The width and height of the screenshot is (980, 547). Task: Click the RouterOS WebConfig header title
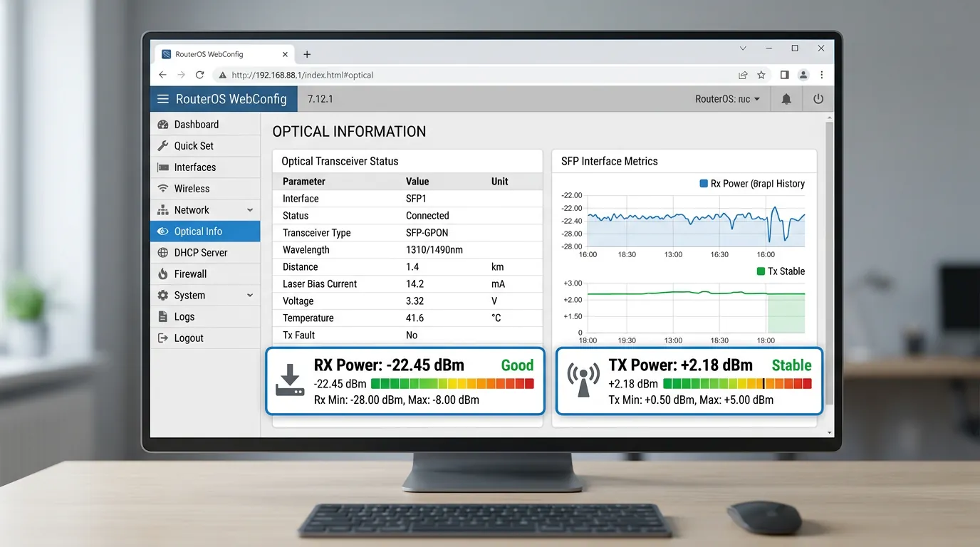click(231, 99)
